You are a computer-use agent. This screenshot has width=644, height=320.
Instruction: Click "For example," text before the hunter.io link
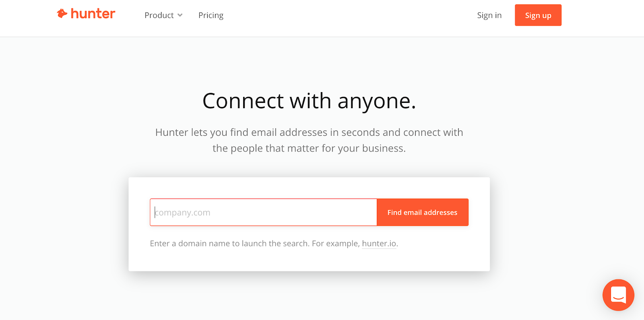point(336,244)
